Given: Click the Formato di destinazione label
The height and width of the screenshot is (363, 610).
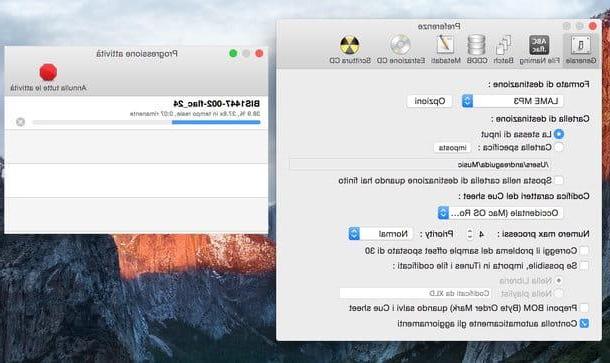Looking at the screenshot, I should [539, 84].
